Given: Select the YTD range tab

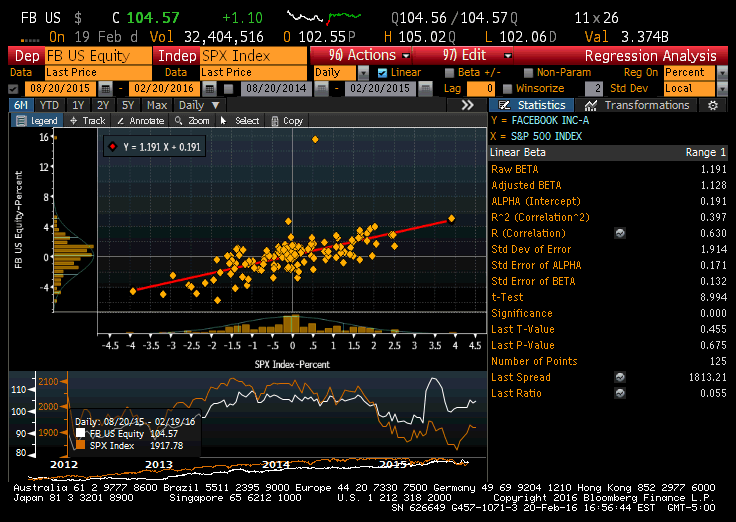Looking at the screenshot, I should (49, 105).
